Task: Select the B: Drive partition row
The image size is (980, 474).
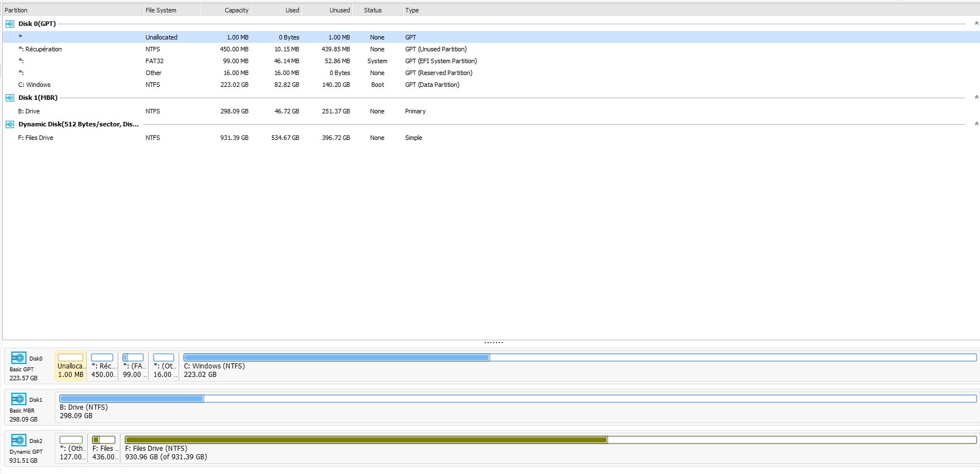Action: point(491,111)
